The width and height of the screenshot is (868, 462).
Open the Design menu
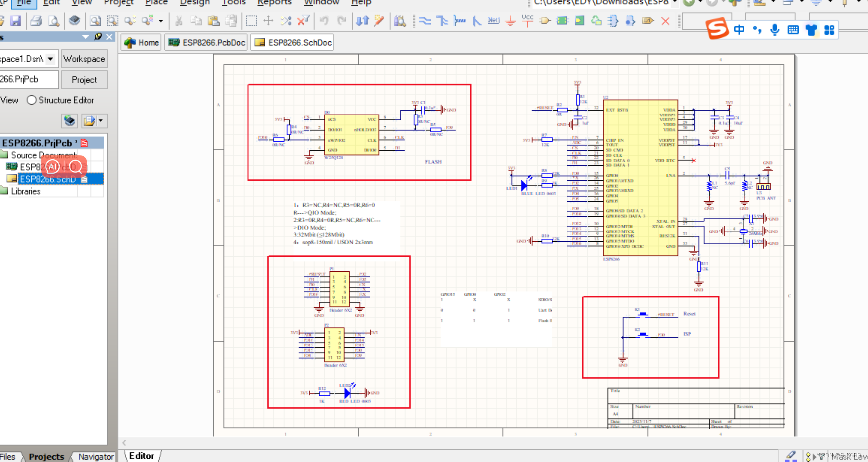coord(195,2)
